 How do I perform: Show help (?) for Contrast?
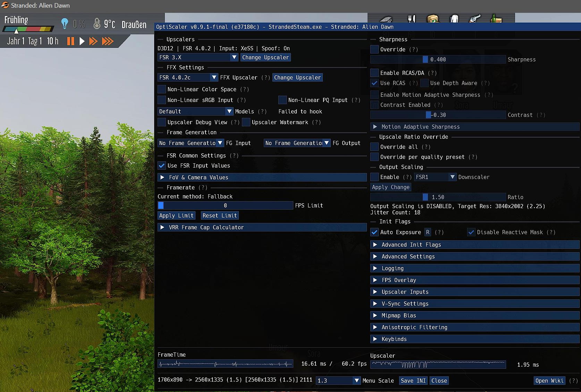[x=541, y=115]
